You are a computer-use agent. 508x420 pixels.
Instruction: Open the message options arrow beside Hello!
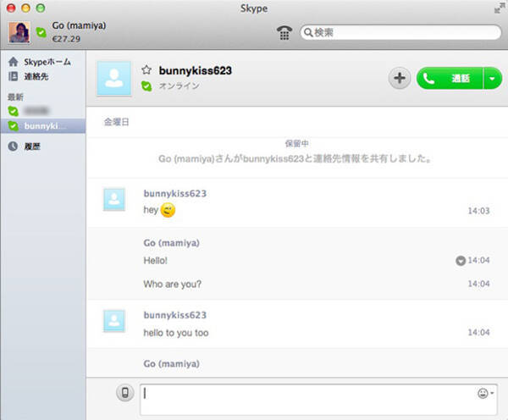coord(461,261)
